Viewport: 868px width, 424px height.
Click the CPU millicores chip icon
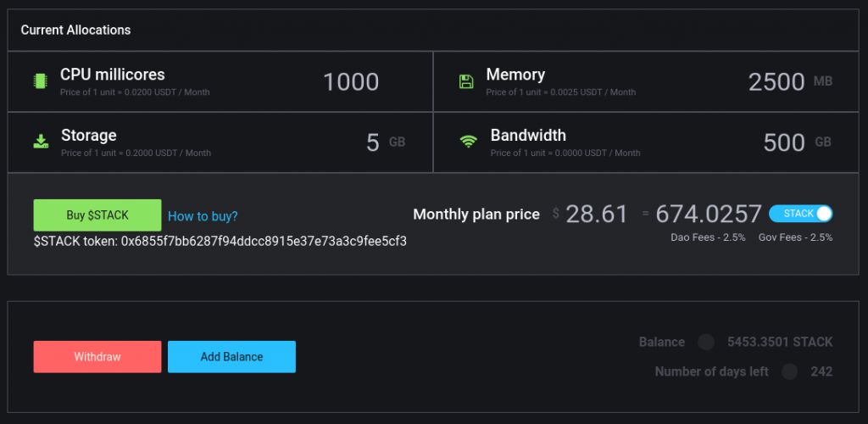tap(40, 81)
